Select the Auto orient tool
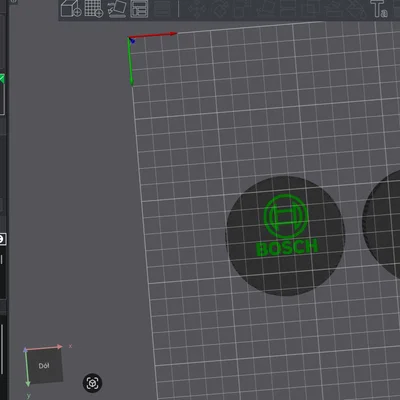 click(117, 9)
